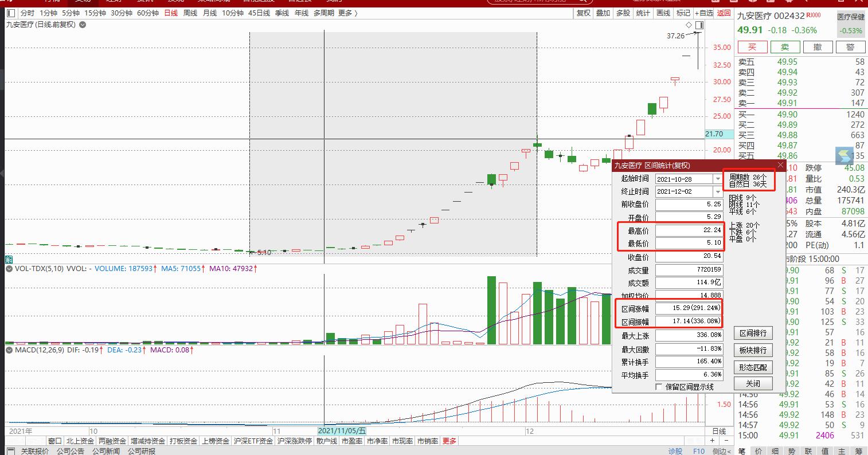Click the 2021/11/05 date marker on timeline
This screenshot has width=868, height=455.
coord(342,431)
